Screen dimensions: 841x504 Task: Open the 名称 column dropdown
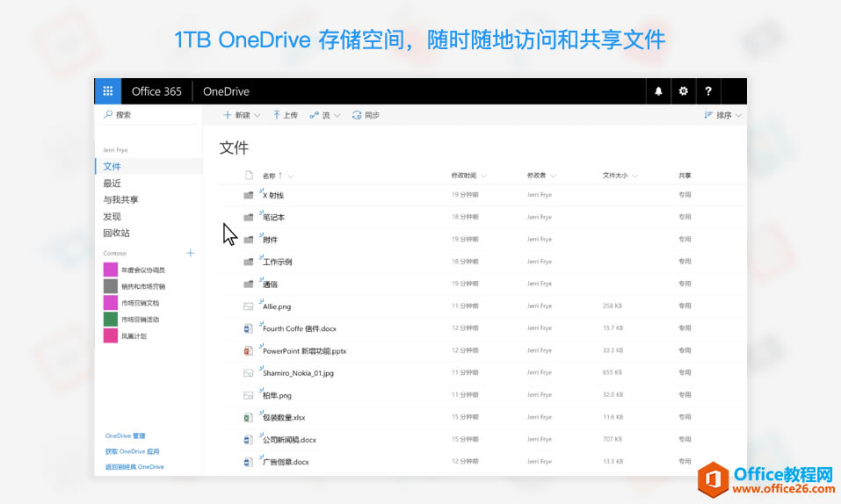click(x=291, y=176)
